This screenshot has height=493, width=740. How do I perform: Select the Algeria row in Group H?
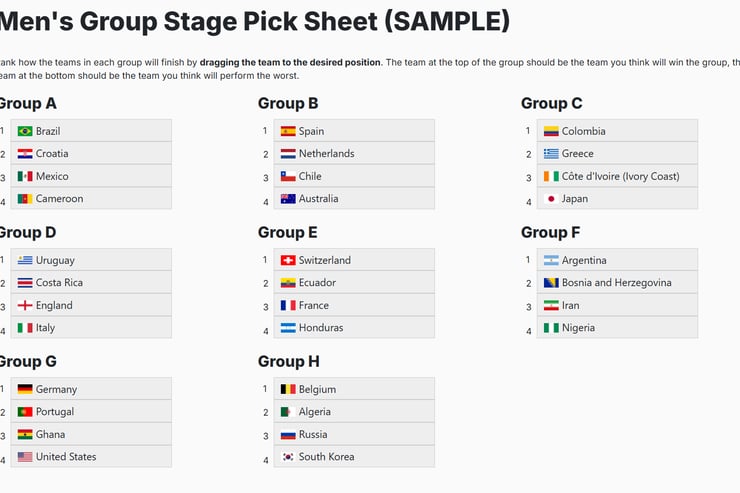[x=354, y=412]
